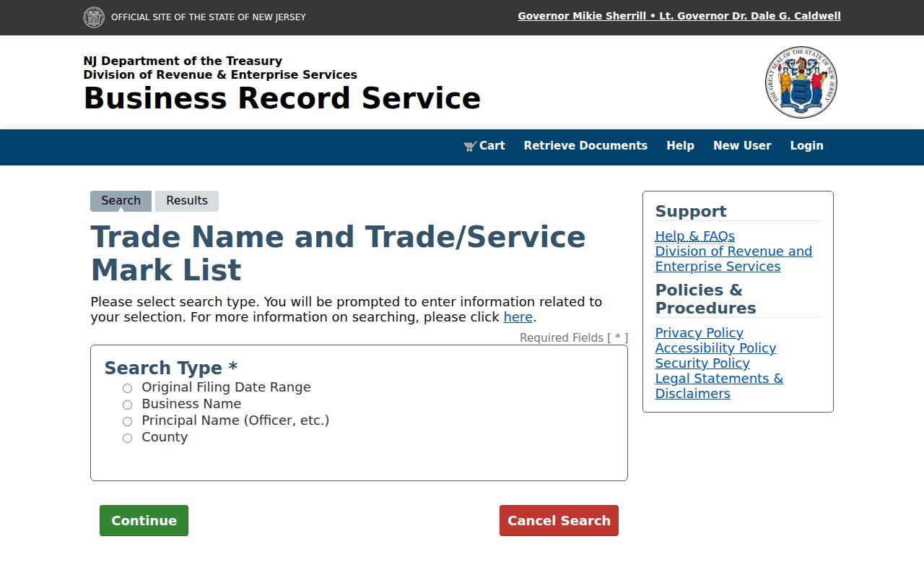Click 'NJ Department of the Treasury' text

click(183, 61)
